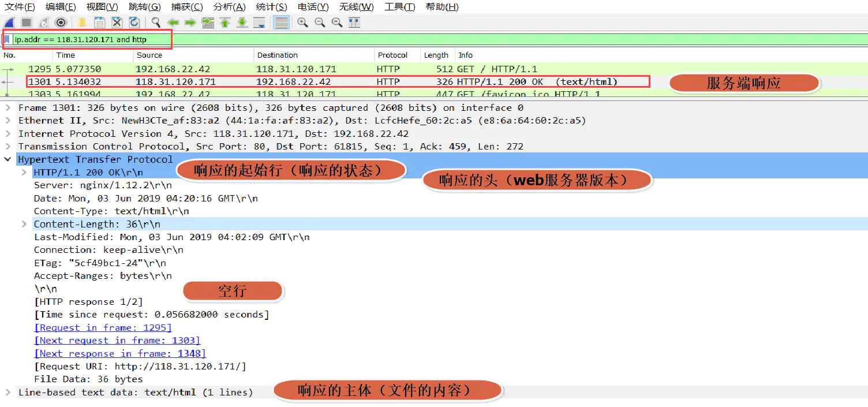Open the 文件(F) menu
Viewport: 868px width, 407px height.
20,7
